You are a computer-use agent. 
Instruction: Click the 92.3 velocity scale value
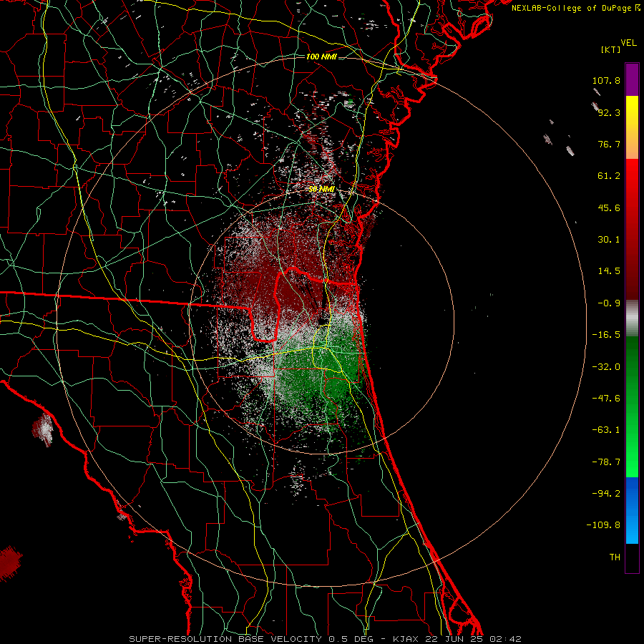point(609,112)
